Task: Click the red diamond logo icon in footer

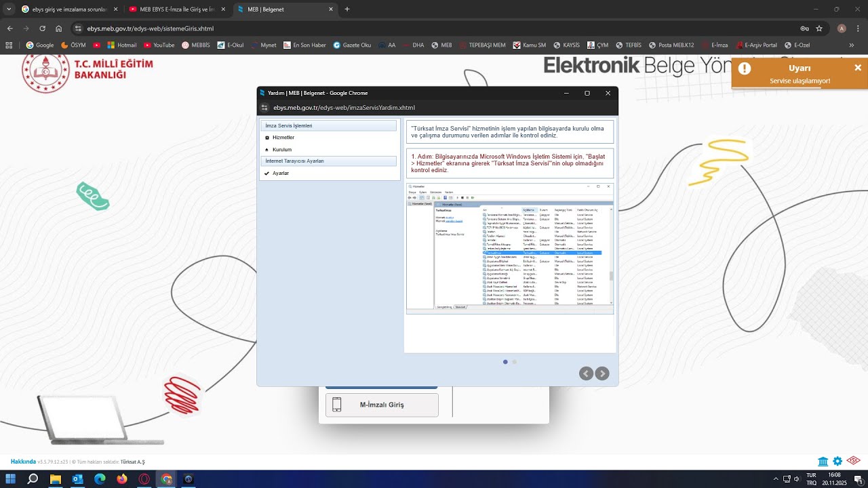Action: point(853,461)
